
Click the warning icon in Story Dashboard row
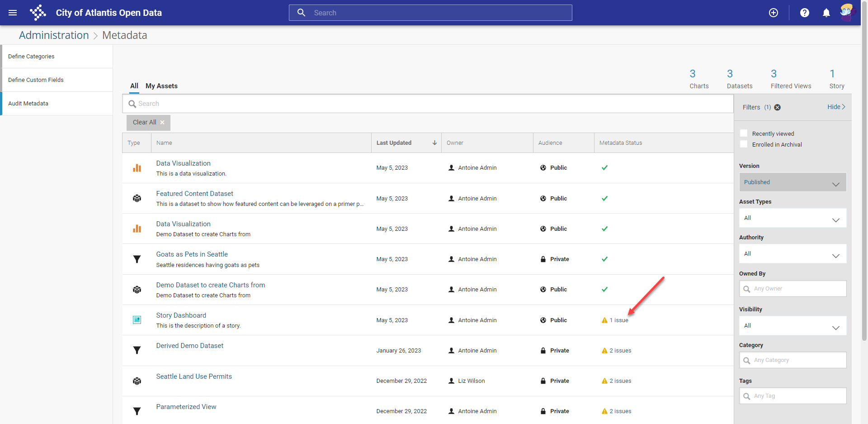[604, 320]
